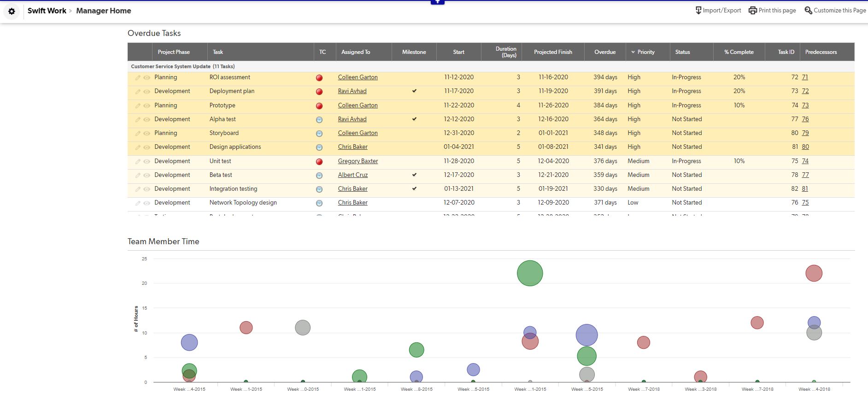Toggle Milestone checkmark for Deployment plan
Screen dimensions: 868x394
(414, 91)
